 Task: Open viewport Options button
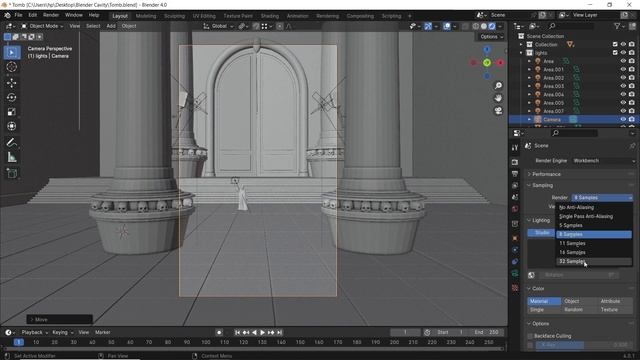(491, 37)
